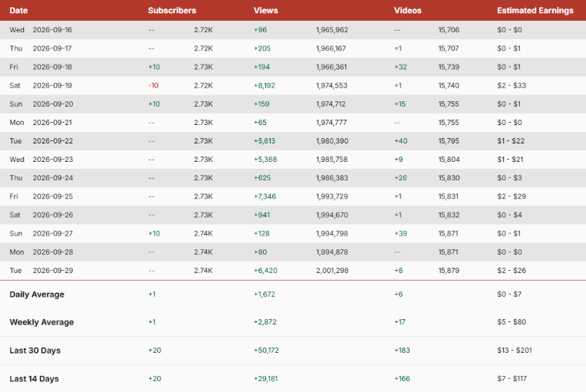
Task: Click the +50,172 views total
Action: (x=266, y=351)
